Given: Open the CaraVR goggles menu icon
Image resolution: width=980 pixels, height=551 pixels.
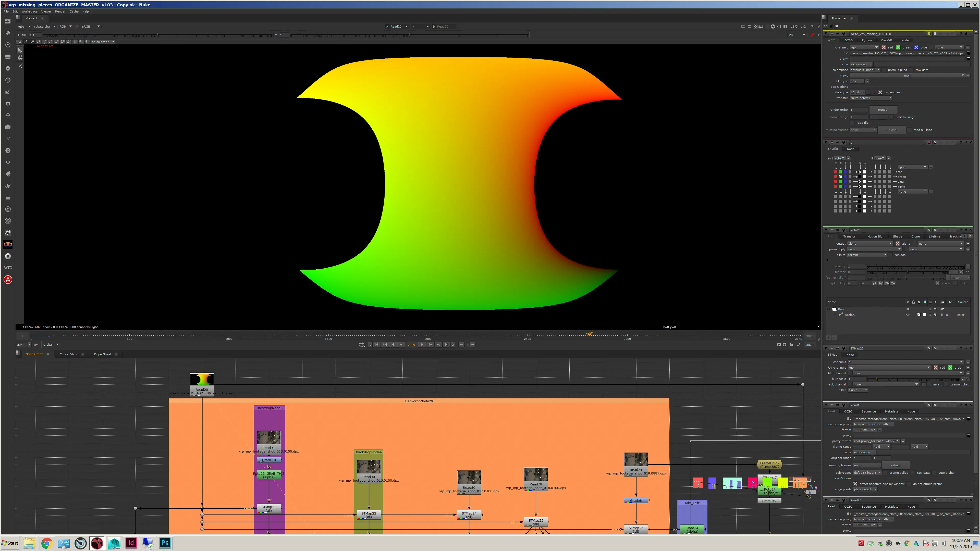Looking at the screenshot, I should coord(8,245).
